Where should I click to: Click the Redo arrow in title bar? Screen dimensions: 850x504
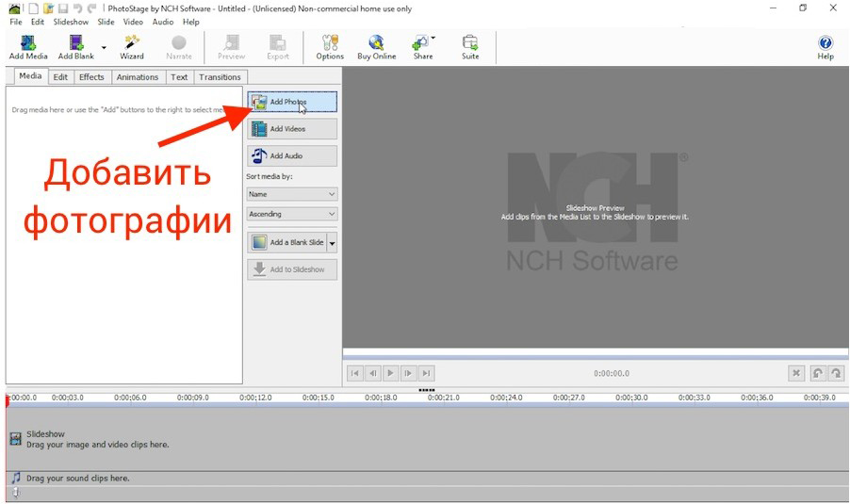click(91, 8)
